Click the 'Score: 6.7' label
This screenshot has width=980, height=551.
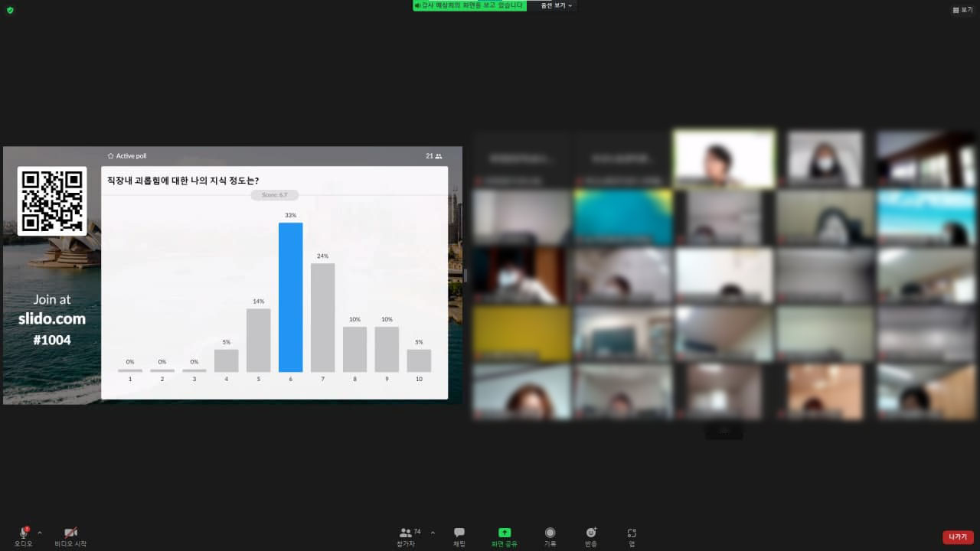274,195
